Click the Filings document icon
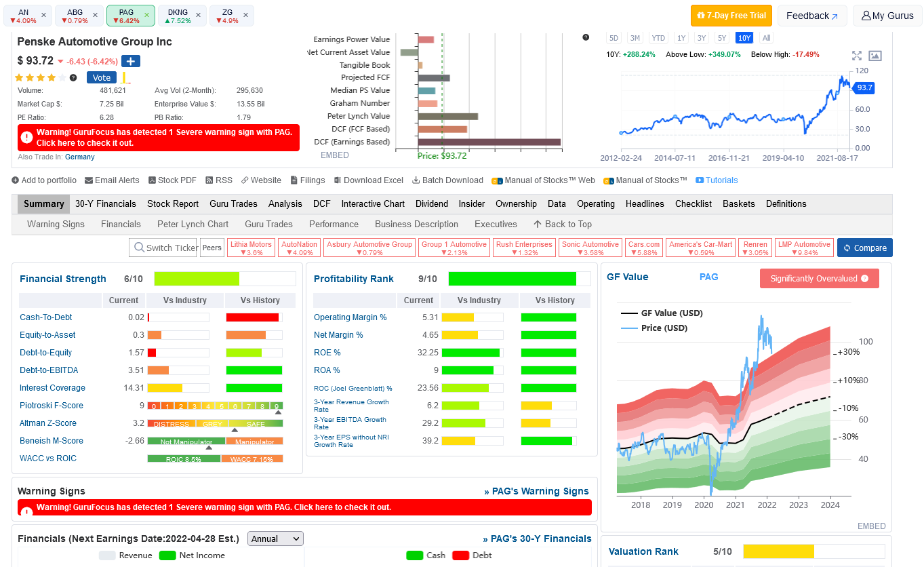924x567 pixels. coord(294,180)
